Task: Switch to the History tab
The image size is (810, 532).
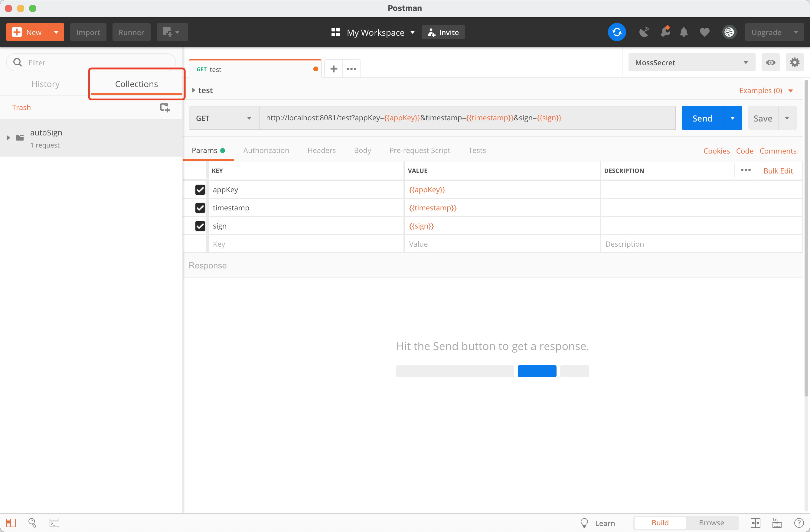Action: click(x=45, y=84)
